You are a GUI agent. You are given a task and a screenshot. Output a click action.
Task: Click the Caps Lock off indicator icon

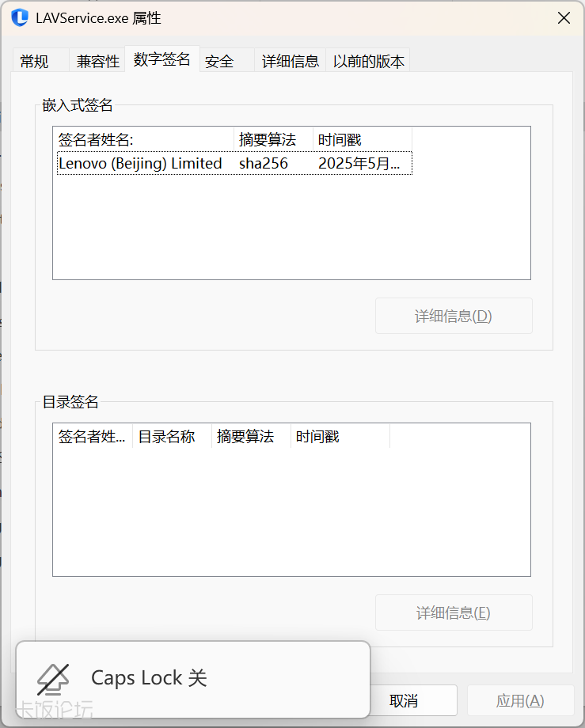click(53, 679)
